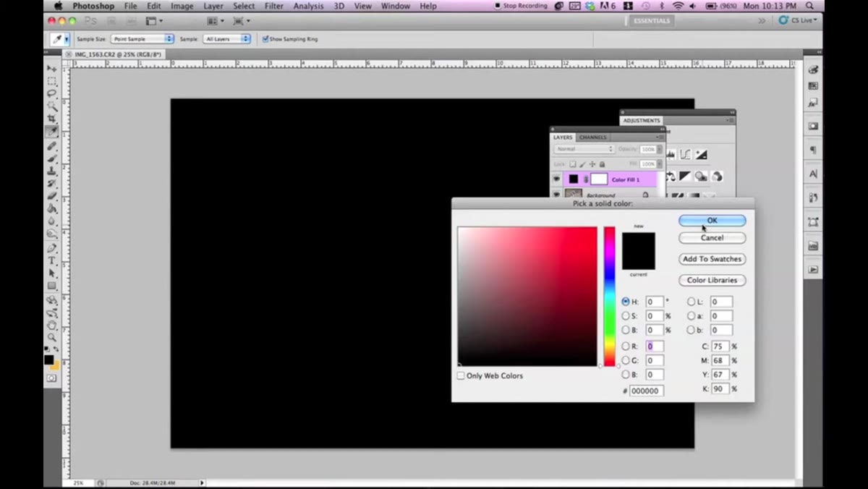
Task: Select the Zoom tool in toolbox
Action: coord(52,337)
